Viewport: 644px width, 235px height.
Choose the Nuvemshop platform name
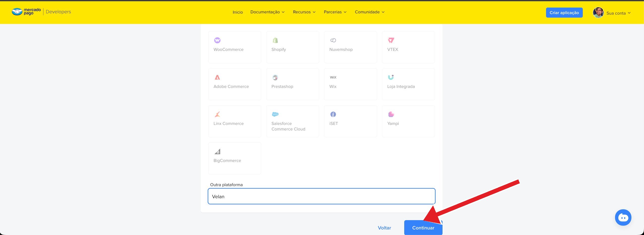[341, 50]
